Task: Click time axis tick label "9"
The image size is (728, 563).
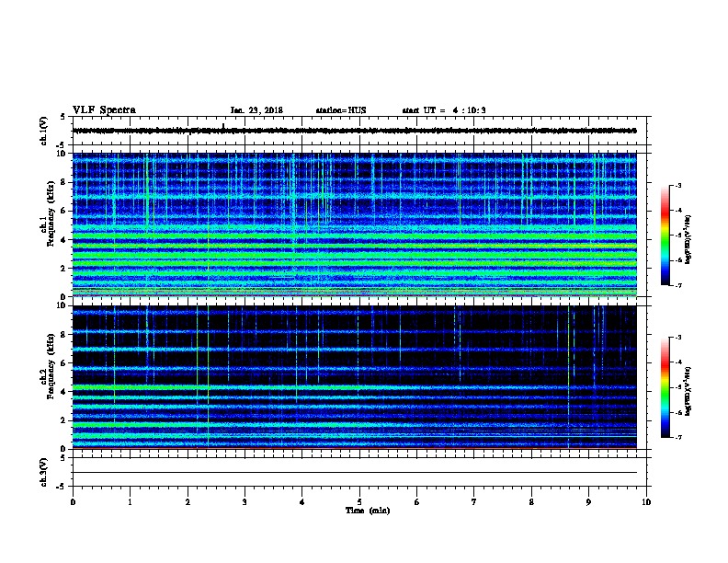Action: (x=588, y=501)
